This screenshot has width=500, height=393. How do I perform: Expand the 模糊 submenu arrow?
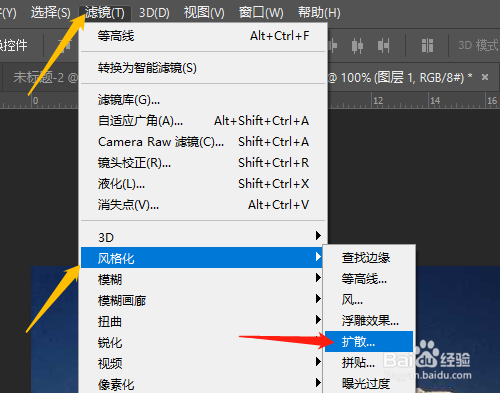[x=318, y=278]
